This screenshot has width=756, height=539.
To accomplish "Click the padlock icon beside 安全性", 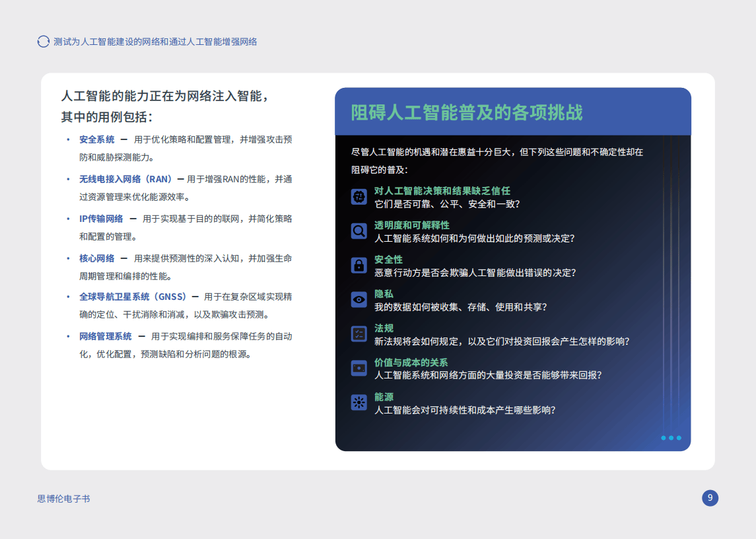I will (x=359, y=266).
